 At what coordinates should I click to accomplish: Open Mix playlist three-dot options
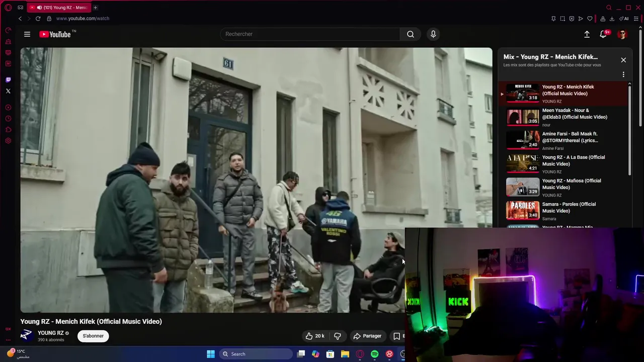(623, 74)
